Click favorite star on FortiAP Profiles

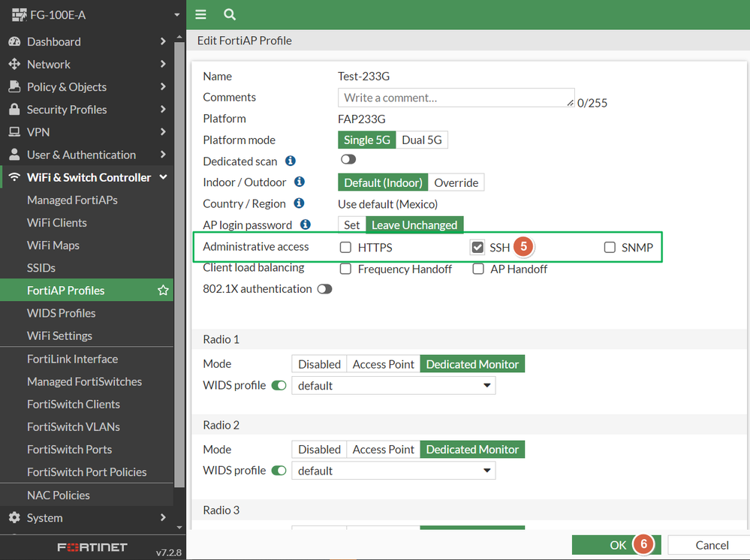coord(163,291)
